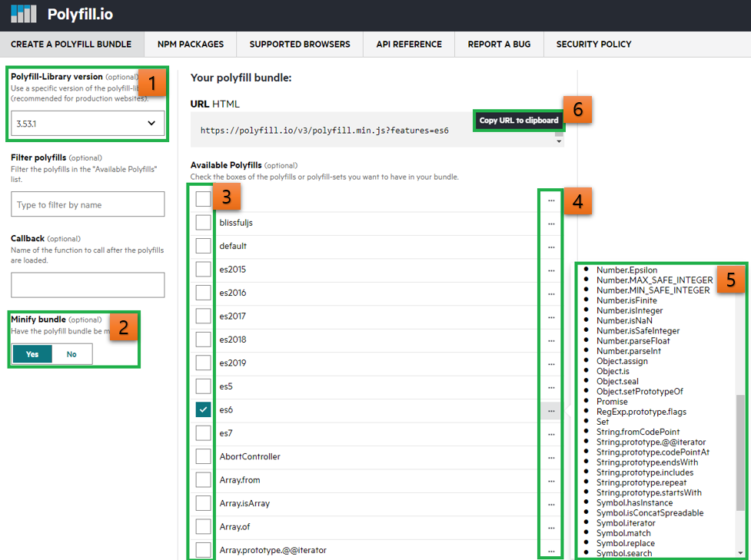Set Minify bundle to No

(x=71, y=354)
